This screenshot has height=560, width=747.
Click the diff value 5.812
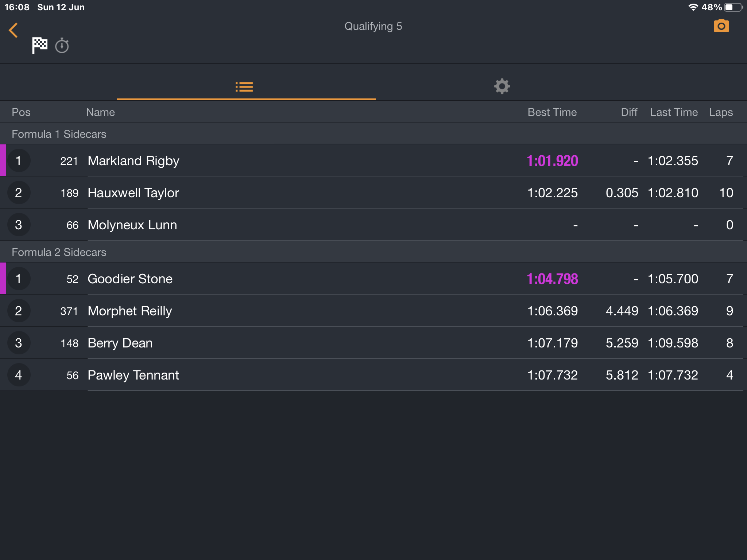[x=622, y=375]
